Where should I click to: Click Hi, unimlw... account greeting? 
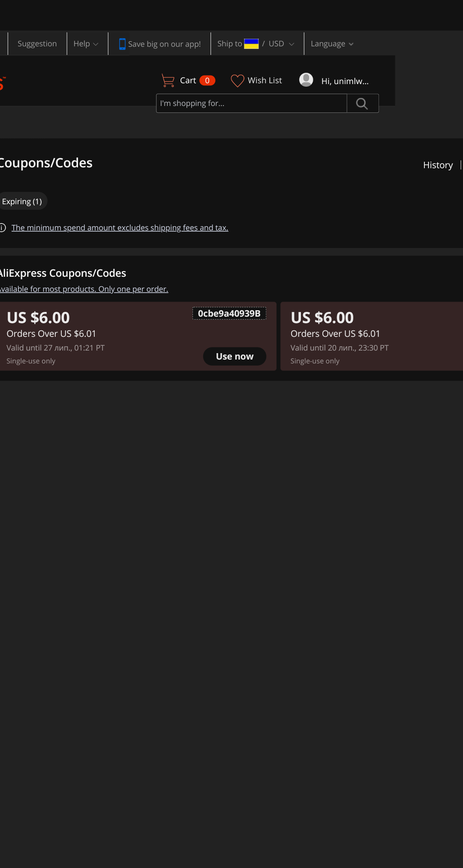tap(345, 81)
